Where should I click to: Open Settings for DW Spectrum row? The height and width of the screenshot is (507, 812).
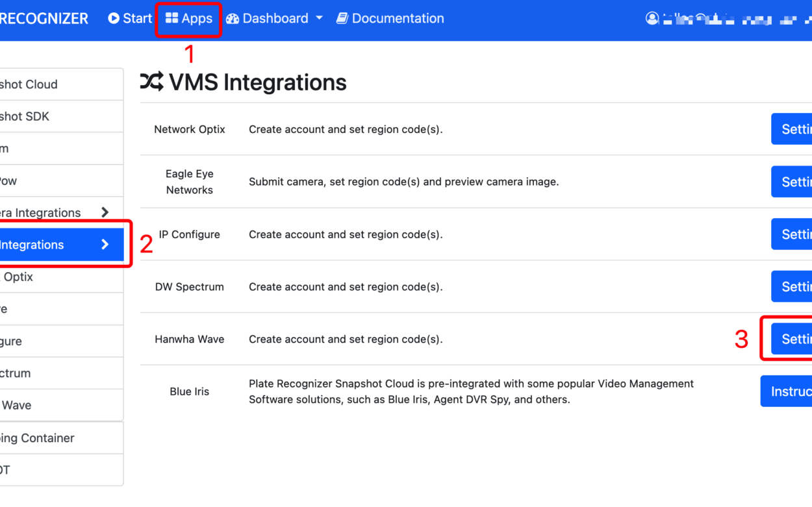(792, 287)
